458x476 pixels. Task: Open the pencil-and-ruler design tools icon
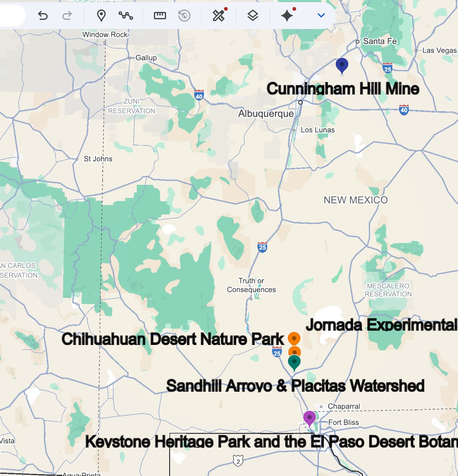tap(219, 15)
